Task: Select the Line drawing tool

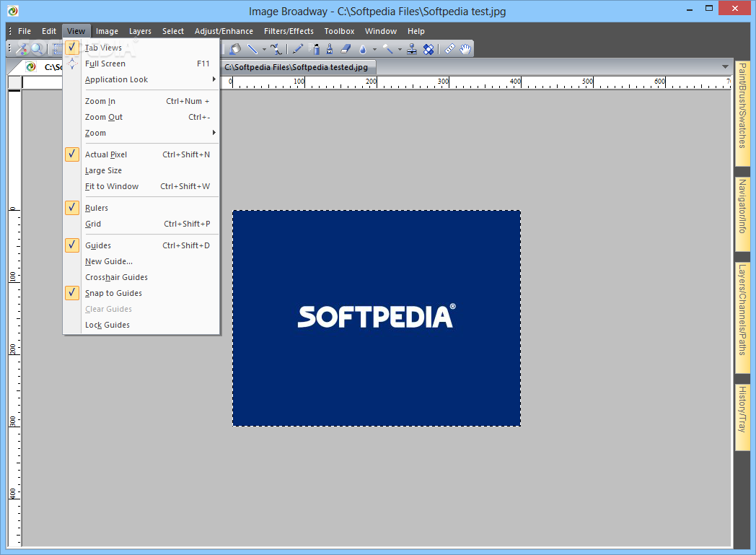Action: 252,48
